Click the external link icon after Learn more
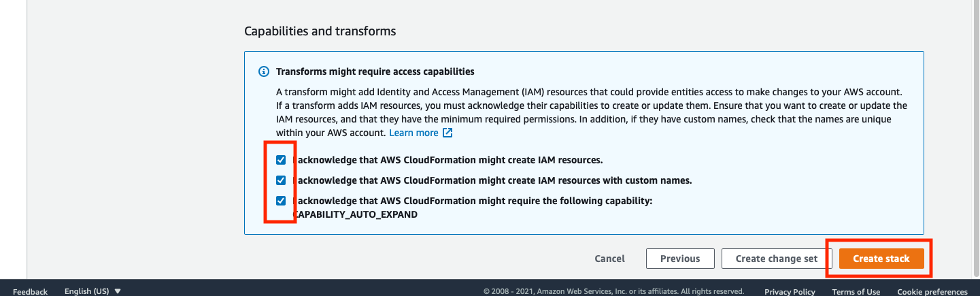This screenshot has height=296, width=980. point(447,133)
